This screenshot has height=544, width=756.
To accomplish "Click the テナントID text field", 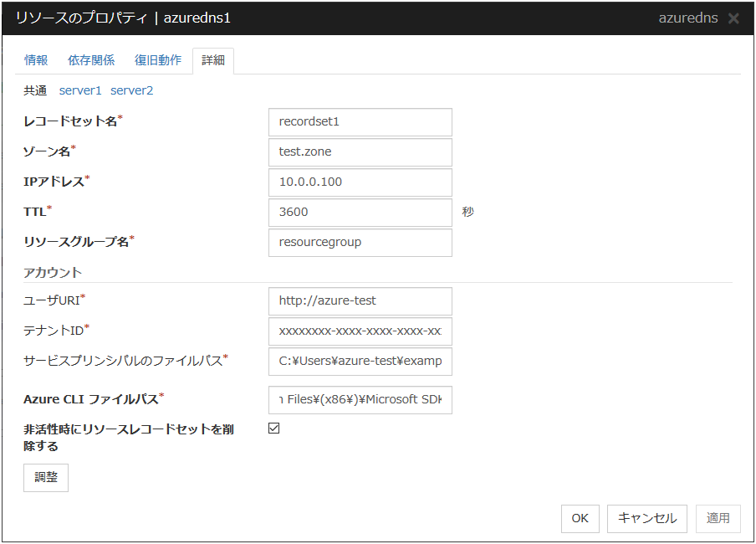I will (x=360, y=331).
